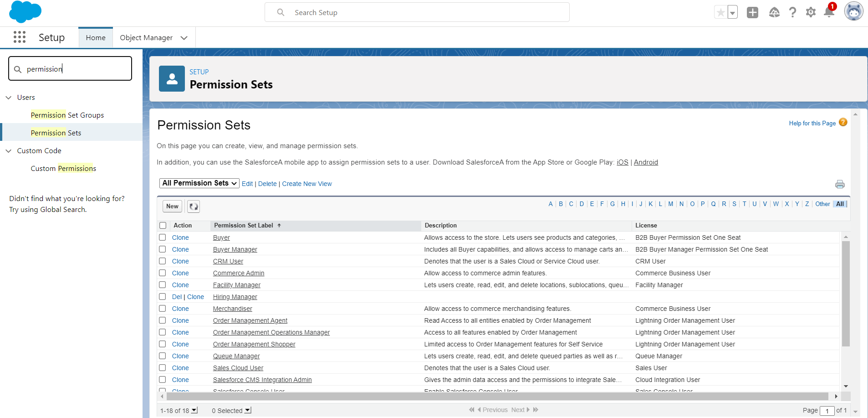The image size is (868, 418).
Task: Open the App Launcher grid icon
Action: [x=20, y=37]
